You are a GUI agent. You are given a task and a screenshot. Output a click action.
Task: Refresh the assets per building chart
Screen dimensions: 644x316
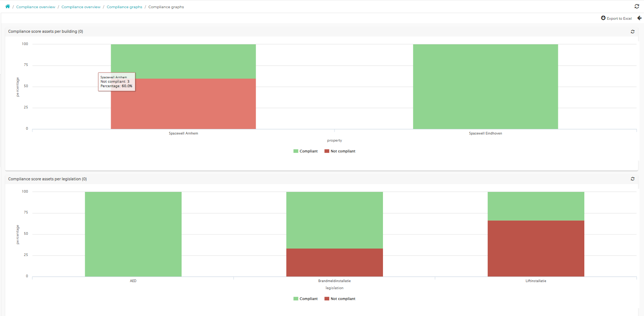(633, 32)
